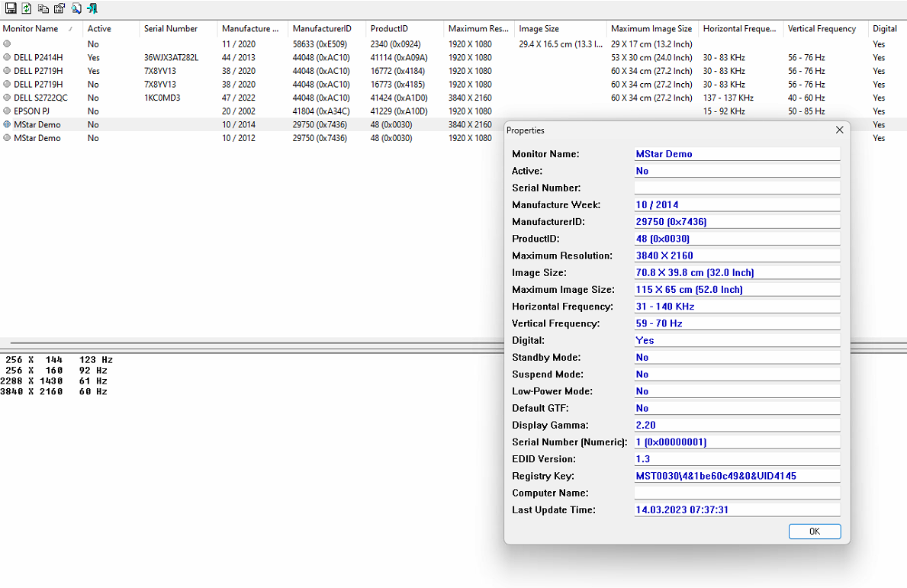
Task: Click the Exit door toolbar icon
Action: pyautogui.click(x=92, y=8)
